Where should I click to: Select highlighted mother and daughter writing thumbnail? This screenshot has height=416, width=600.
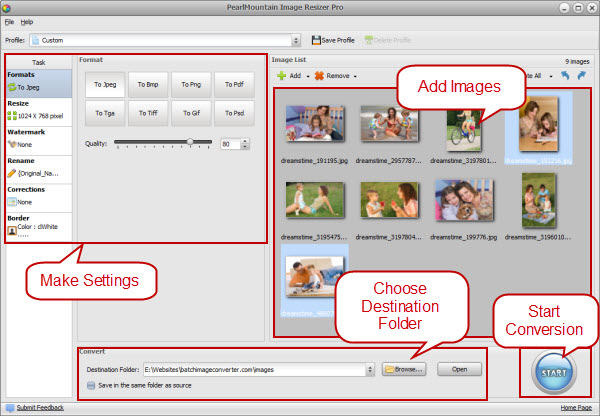[538, 124]
